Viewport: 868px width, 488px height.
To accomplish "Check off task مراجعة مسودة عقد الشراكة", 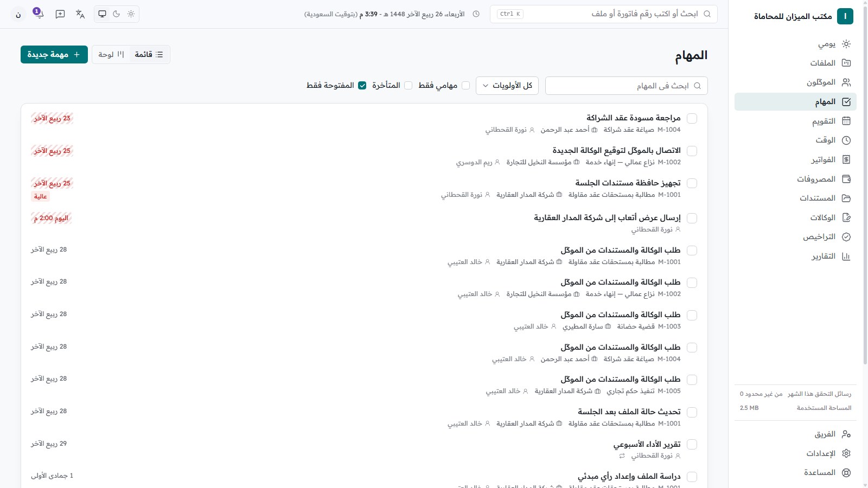I will [692, 118].
